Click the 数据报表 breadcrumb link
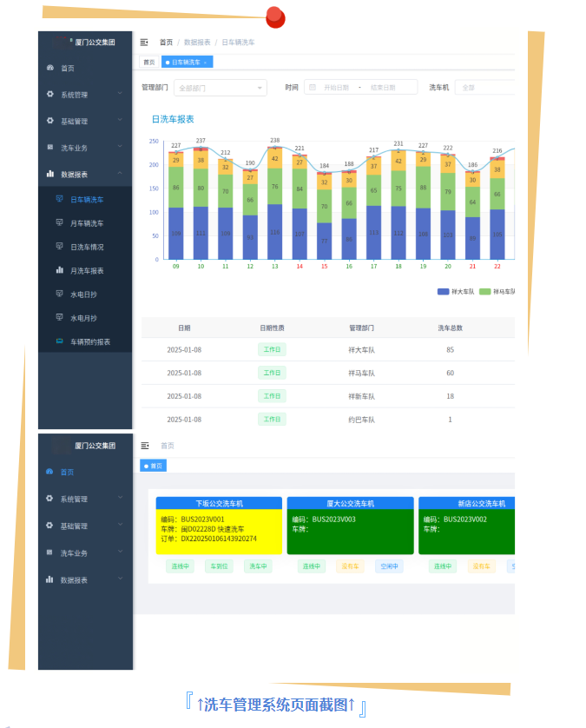 (x=197, y=42)
